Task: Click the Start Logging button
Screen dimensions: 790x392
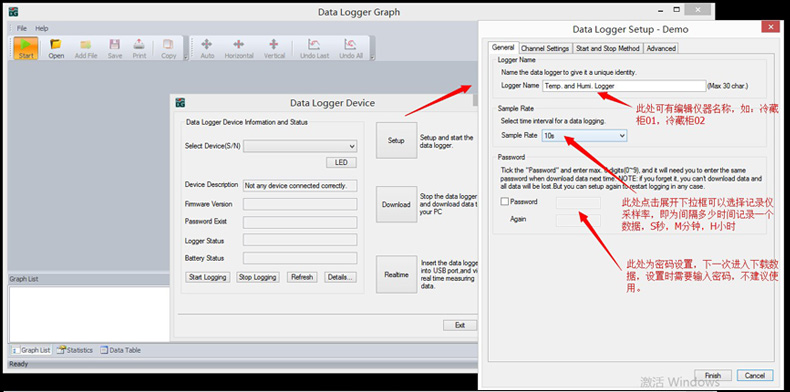Action: point(208,277)
